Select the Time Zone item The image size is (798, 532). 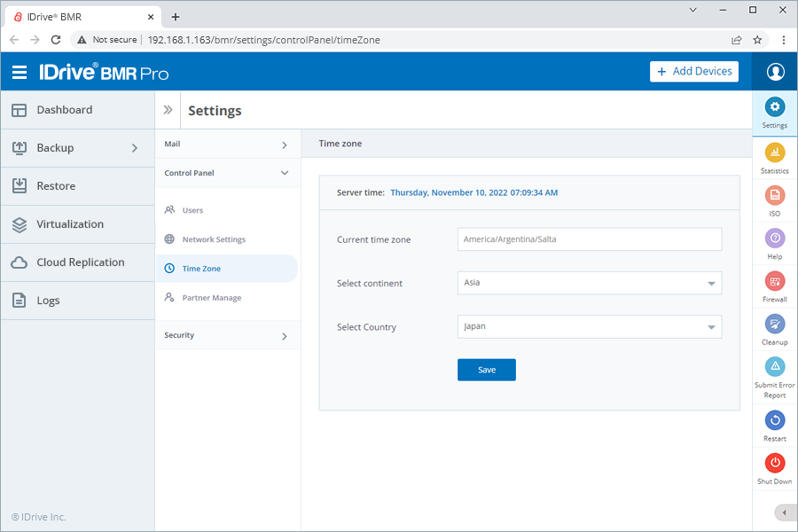(x=227, y=269)
